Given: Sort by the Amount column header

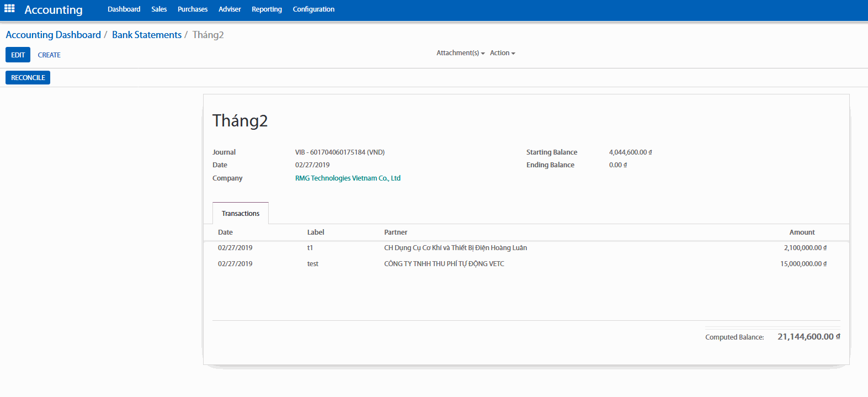Looking at the screenshot, I should (x=802, y=232).
